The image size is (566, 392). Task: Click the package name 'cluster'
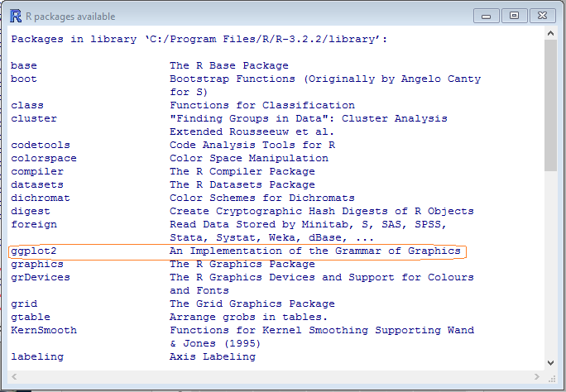click(x=34, y=118)
